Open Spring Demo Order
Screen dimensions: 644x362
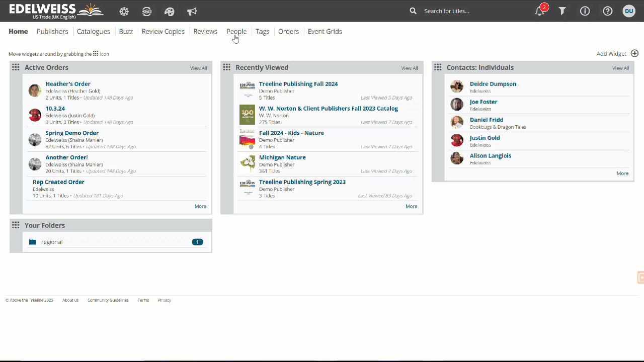(x=72, y=133)
